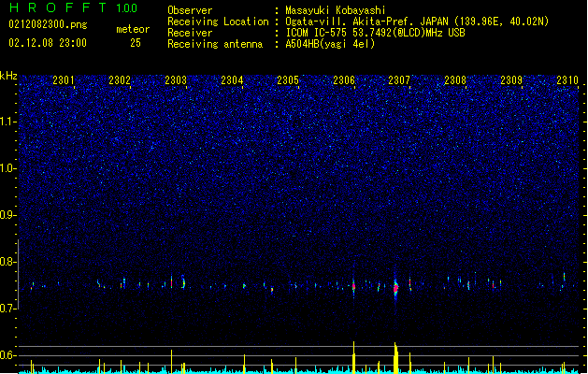This screenshot has width=588, height=374.
Task: Click the date stamp 02.12.08 23:00
Action: click(x=48, y=43)
